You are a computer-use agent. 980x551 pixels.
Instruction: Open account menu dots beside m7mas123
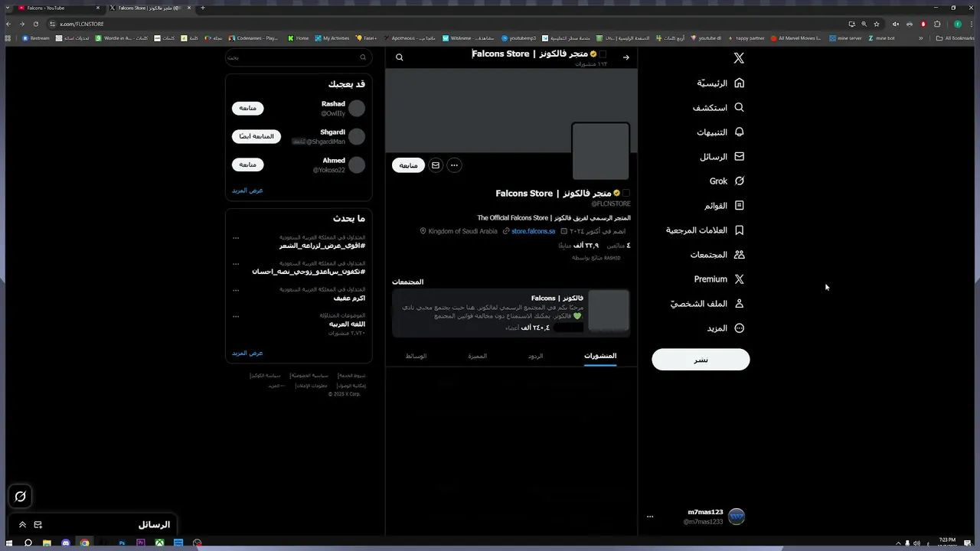point(649,517)
